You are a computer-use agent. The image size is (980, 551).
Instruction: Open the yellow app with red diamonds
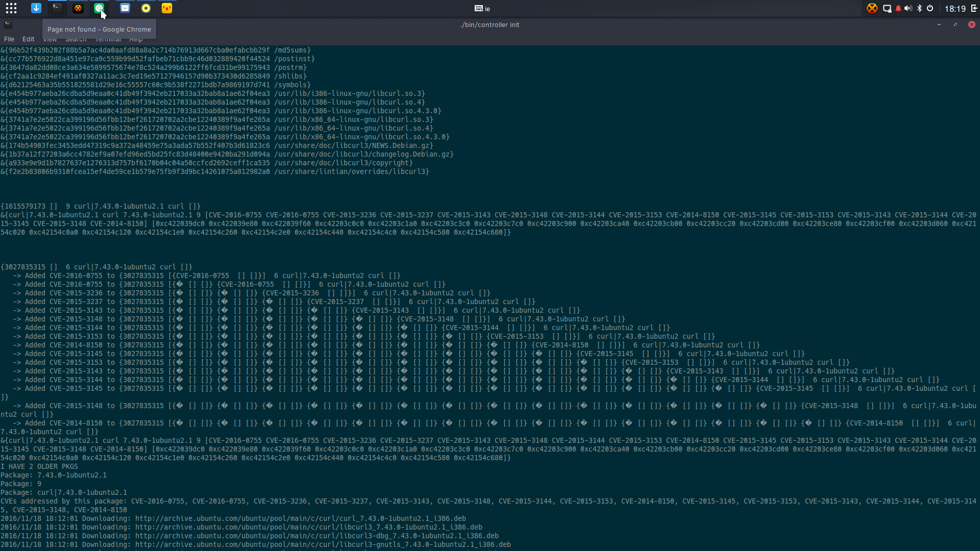(167, 8)
